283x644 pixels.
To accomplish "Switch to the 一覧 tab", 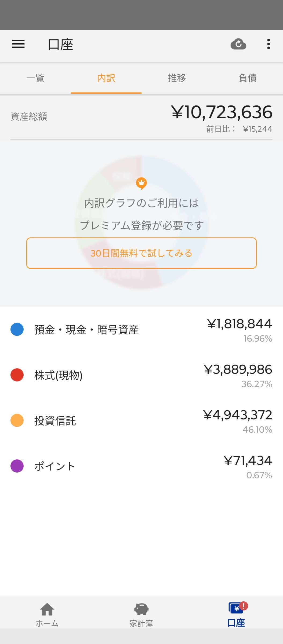I will click(x=35, y=78).
